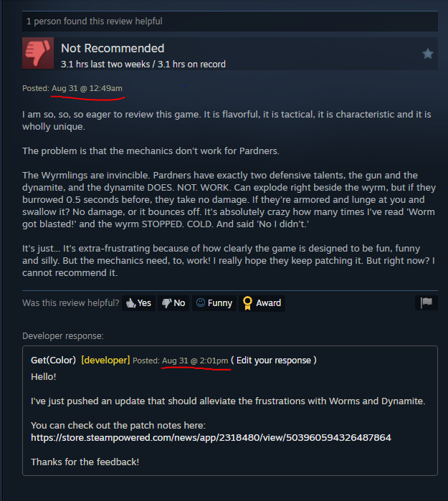Click the Wyrmlings are invincible paragraph
This screenshot has width=448, height=501.
(229, 200)
